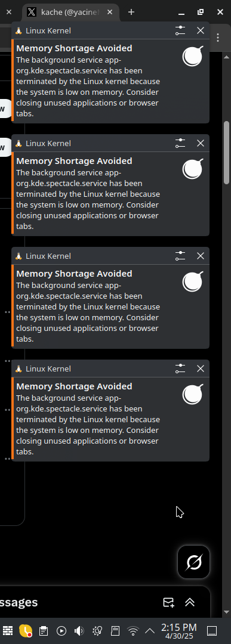This screenshot has width=231, height=644.
Task: Click the page vertical scrollbar thumb
Action: click(226, 153)
